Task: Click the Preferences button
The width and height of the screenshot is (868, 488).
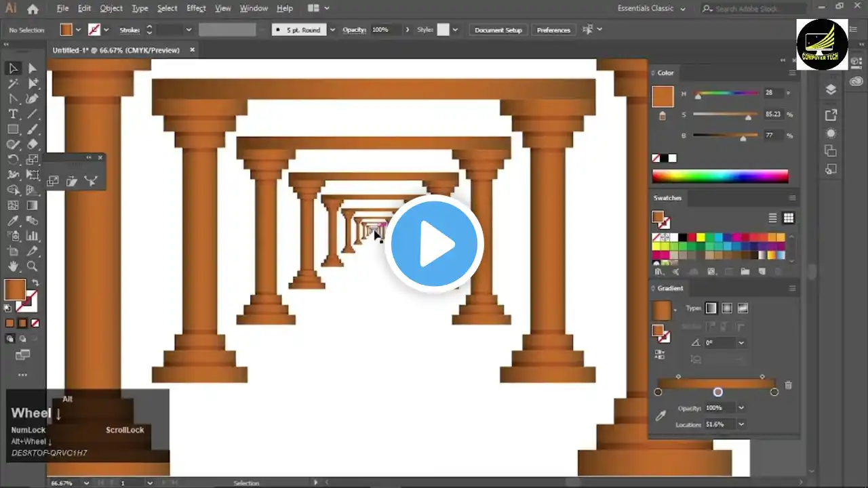Action: point(553,30)
